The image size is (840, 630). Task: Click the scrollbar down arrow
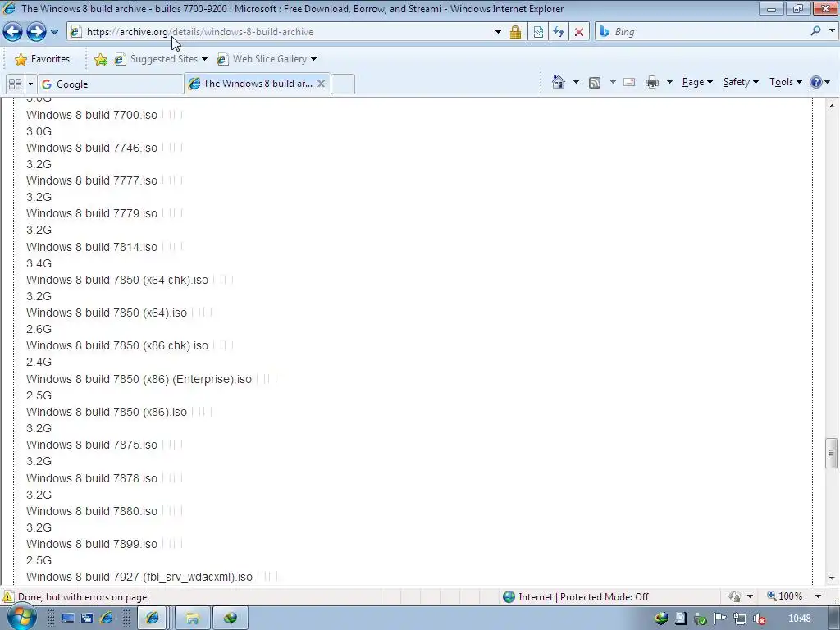832,578
